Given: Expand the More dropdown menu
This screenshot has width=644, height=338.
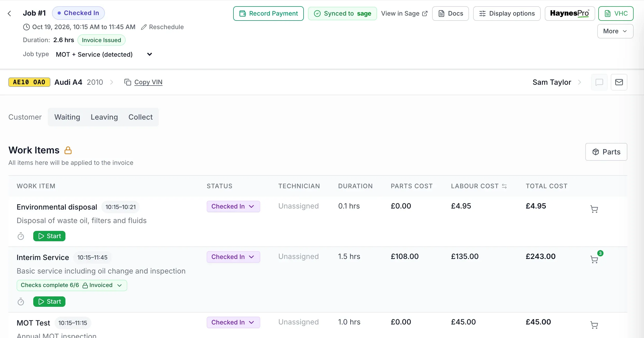Looking at the screenshot, I should 615,31.
